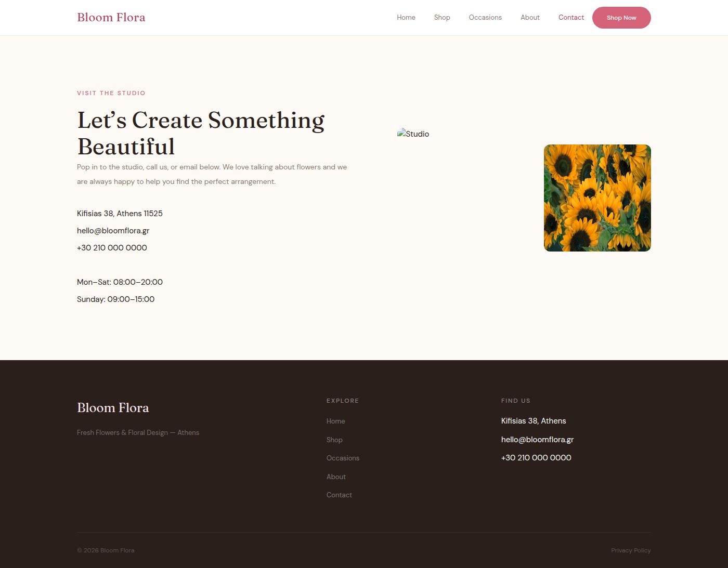
Task: Click the Bloom Flora header logo
Action: (111, 17)
